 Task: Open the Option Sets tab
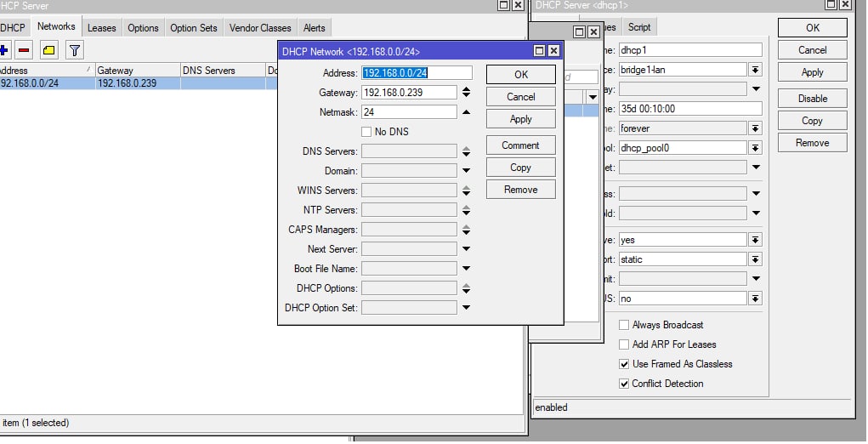pos(194,28)
